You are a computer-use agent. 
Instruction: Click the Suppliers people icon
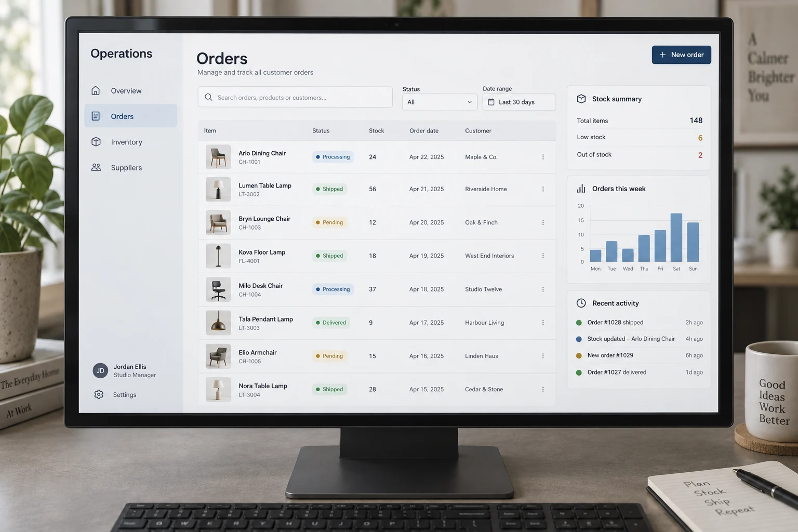tap(96, 167)
